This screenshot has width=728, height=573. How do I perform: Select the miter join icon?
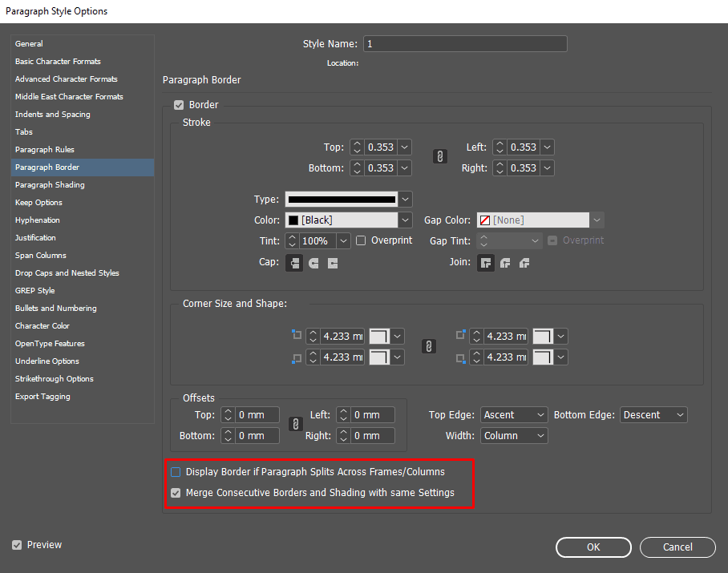point(486,263)
